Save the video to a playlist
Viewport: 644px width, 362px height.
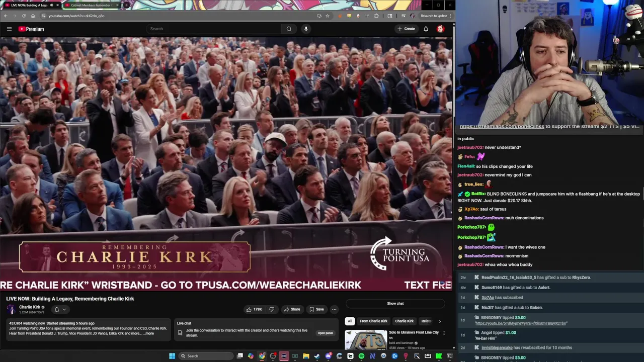pyautogui.click(x=316, y=309)
